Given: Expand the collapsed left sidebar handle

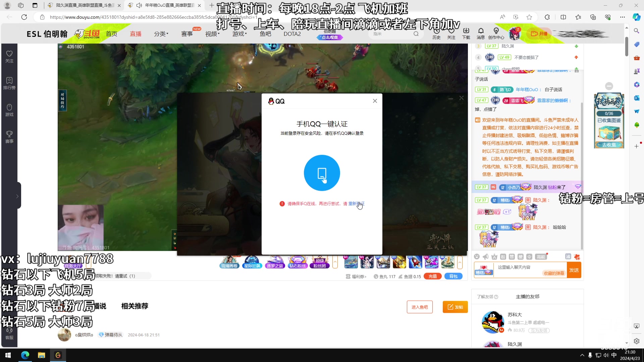Looking at the screenshot, I should pyautogui.click(x=17, y=196).
